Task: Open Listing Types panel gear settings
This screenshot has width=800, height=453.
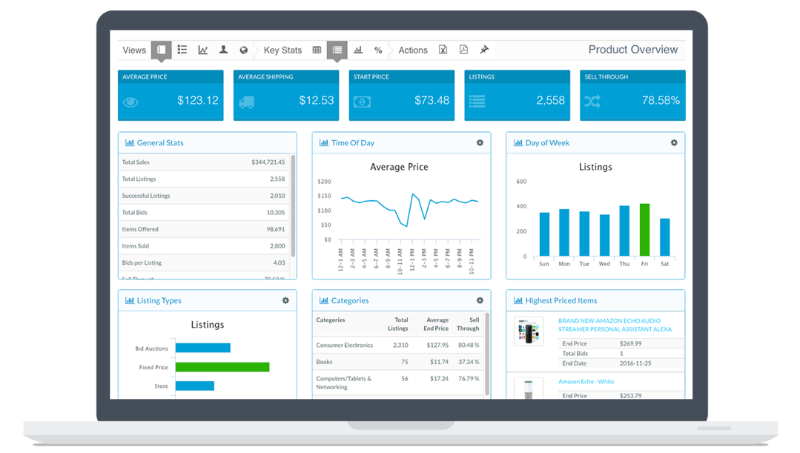Action: click(x=286, y=300)
